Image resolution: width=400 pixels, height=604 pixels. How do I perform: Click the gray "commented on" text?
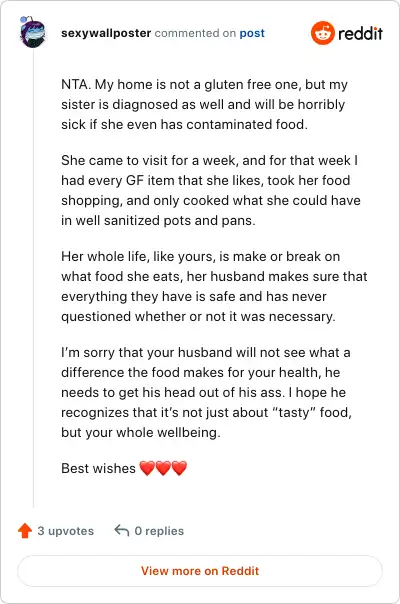click(195, 33)
